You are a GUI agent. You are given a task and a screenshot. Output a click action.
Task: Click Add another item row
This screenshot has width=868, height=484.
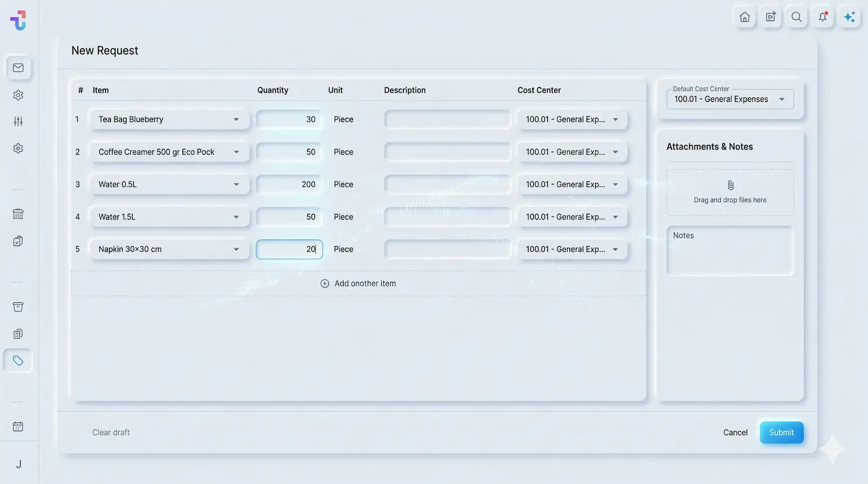[358, 284]
